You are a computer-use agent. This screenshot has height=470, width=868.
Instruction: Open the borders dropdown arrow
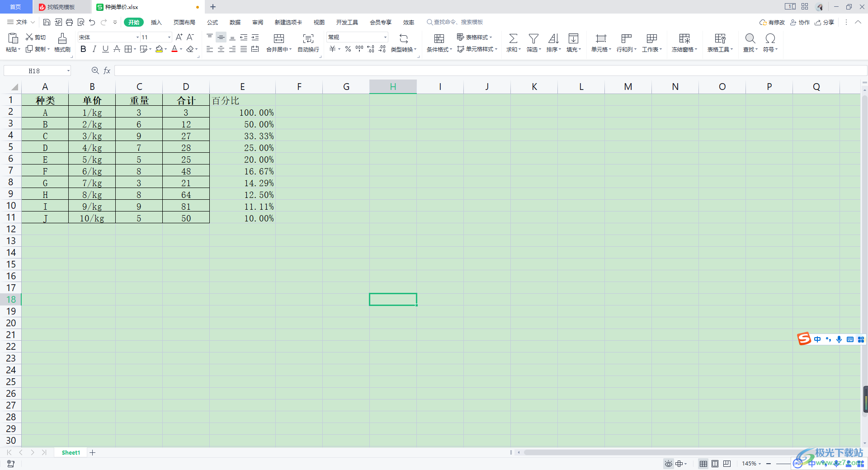[x=135, y=49]
